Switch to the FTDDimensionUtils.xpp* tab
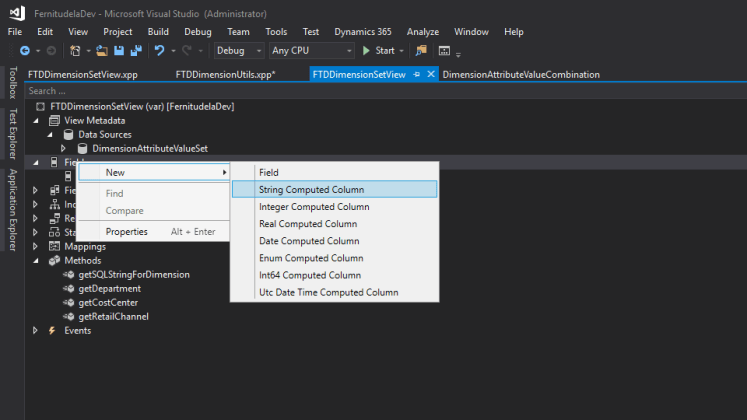 click(225, 75)
